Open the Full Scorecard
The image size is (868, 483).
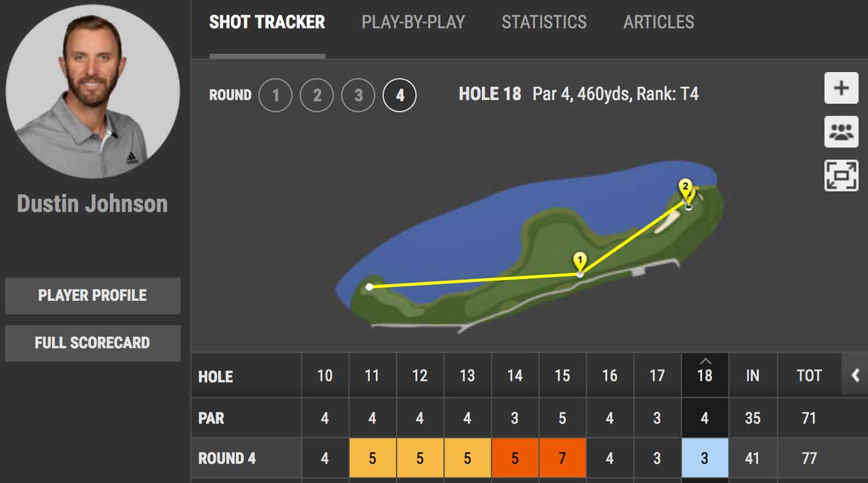coord(92,343)
